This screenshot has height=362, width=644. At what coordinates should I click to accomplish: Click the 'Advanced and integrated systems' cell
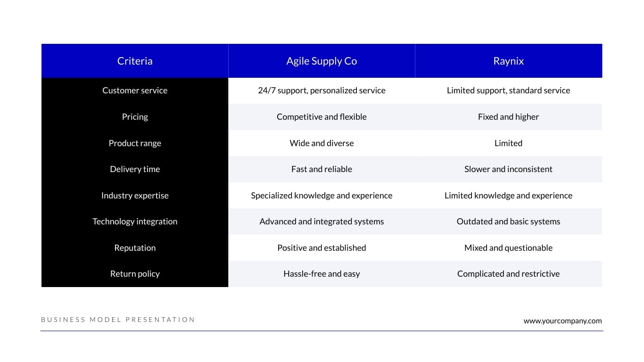(x=322, y=222)
